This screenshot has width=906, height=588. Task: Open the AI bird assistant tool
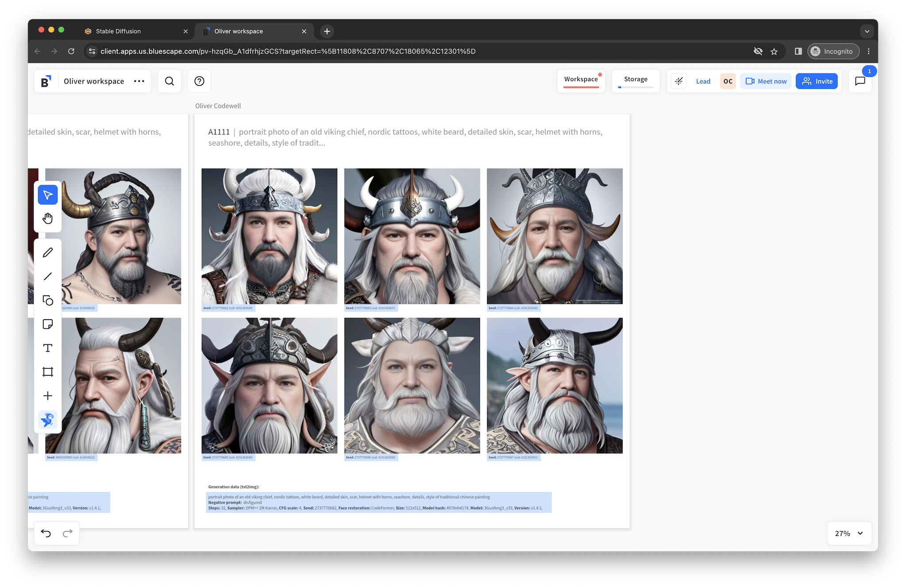[x=48, y=420]
